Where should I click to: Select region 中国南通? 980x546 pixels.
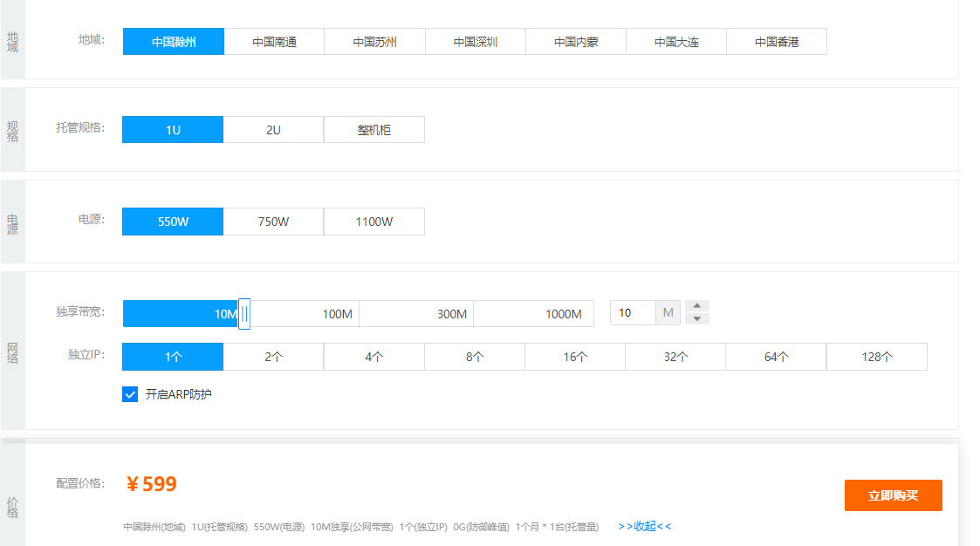[274, 42]
